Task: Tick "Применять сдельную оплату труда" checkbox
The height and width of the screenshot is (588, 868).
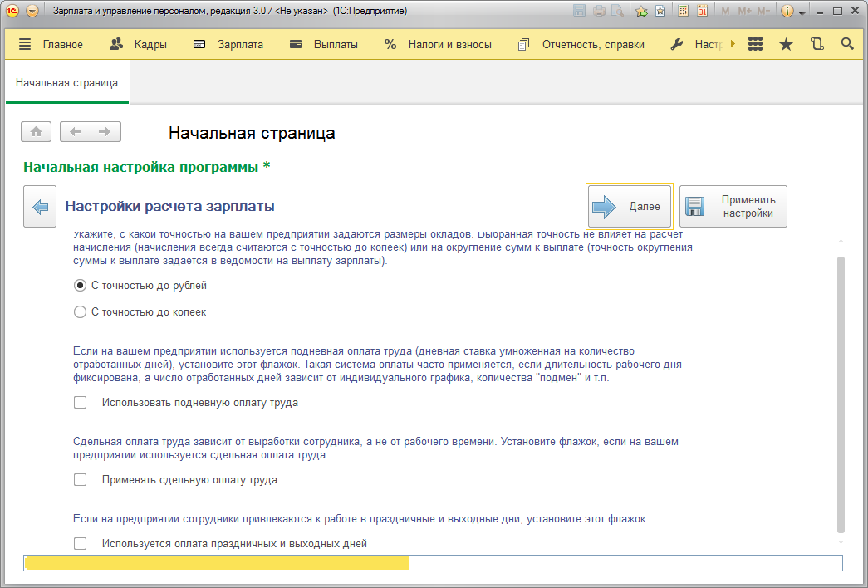Action: [81, 480]
